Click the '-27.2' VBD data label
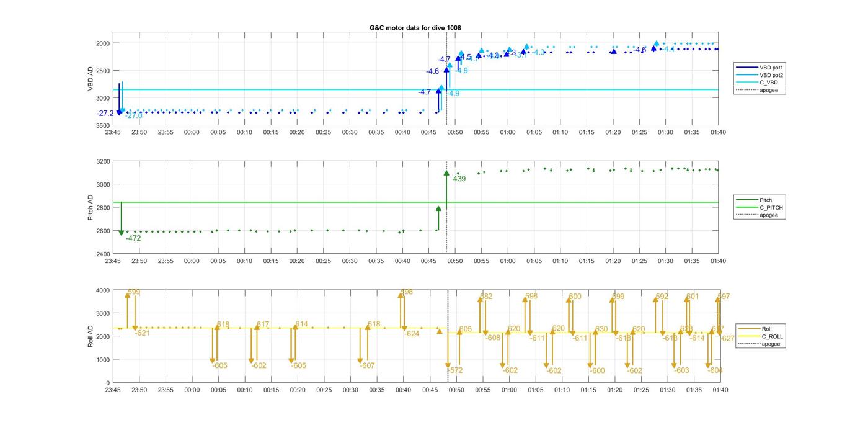868x430 pixels. tap(105, 114)
